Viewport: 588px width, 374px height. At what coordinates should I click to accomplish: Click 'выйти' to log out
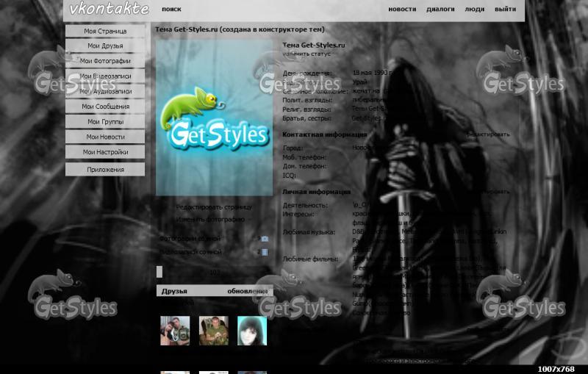click(505, 10)
